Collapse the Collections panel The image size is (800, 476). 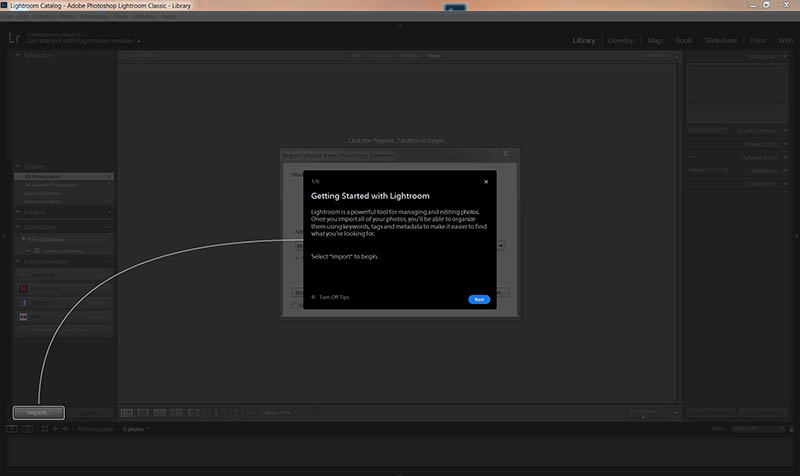click(18, 227)
